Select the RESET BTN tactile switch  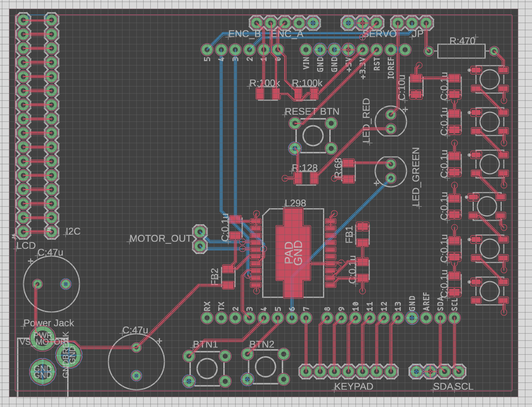click(313, 136)
